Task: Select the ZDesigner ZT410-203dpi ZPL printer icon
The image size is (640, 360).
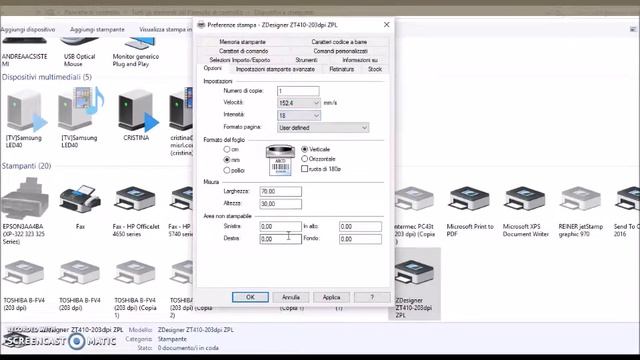Action: click(414, 273)
